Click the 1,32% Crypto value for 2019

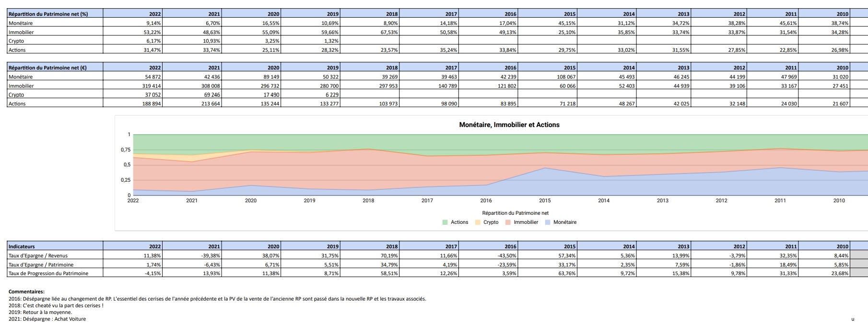pyautogui.click(x=310, y=41)
